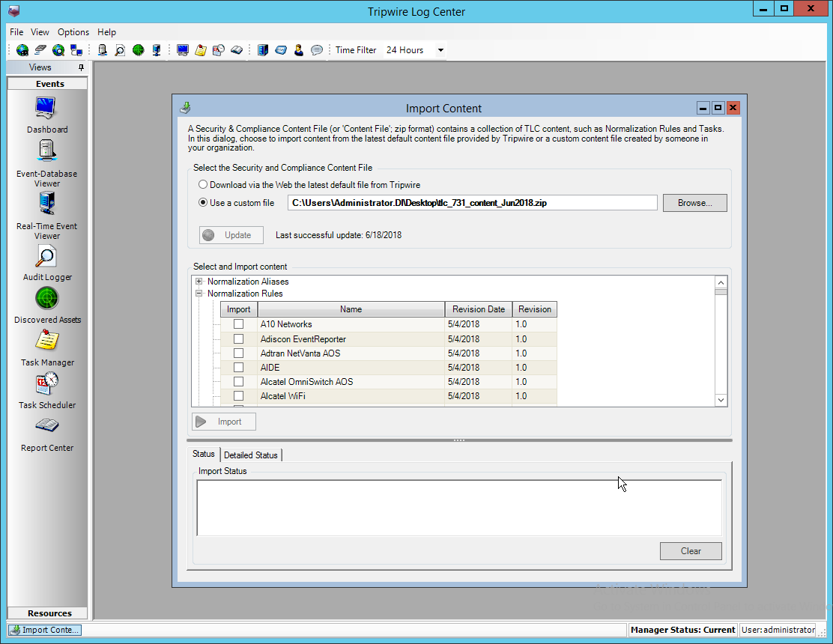Open Audit Logger from the toolbar magnifier icon
This screenshot has height=644, width=833.
(x=120, y=50)
